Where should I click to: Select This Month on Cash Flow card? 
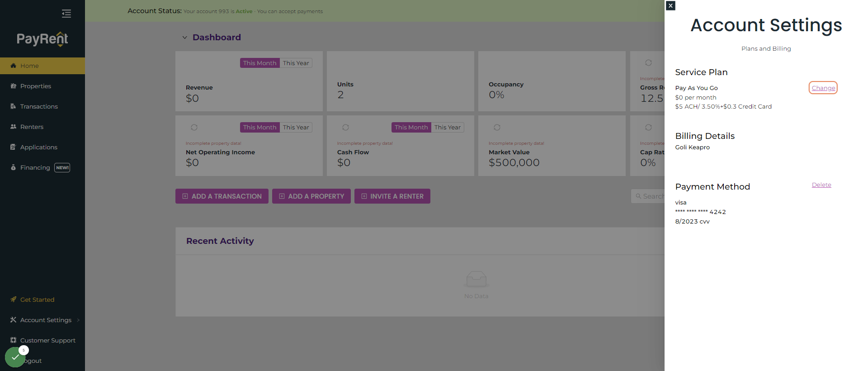click(411, 127)
